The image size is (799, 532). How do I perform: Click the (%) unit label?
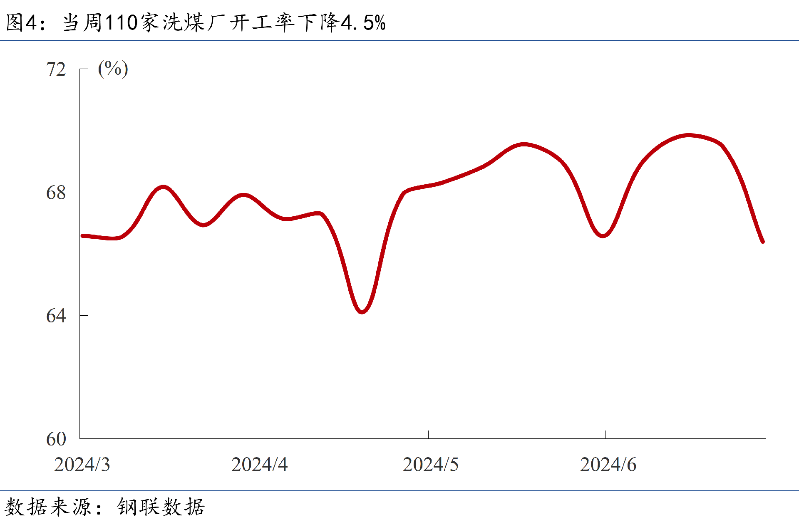click(x=113, y=69)
